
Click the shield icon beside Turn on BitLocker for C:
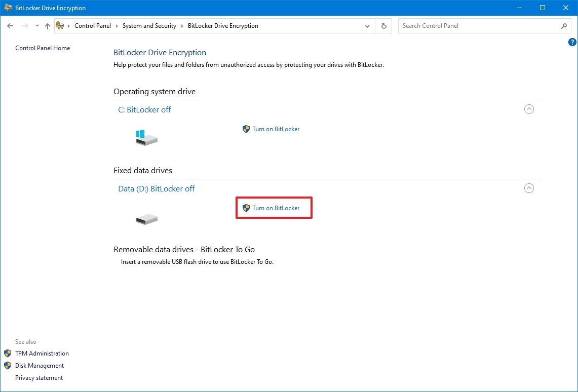click(x=246, y=129)
